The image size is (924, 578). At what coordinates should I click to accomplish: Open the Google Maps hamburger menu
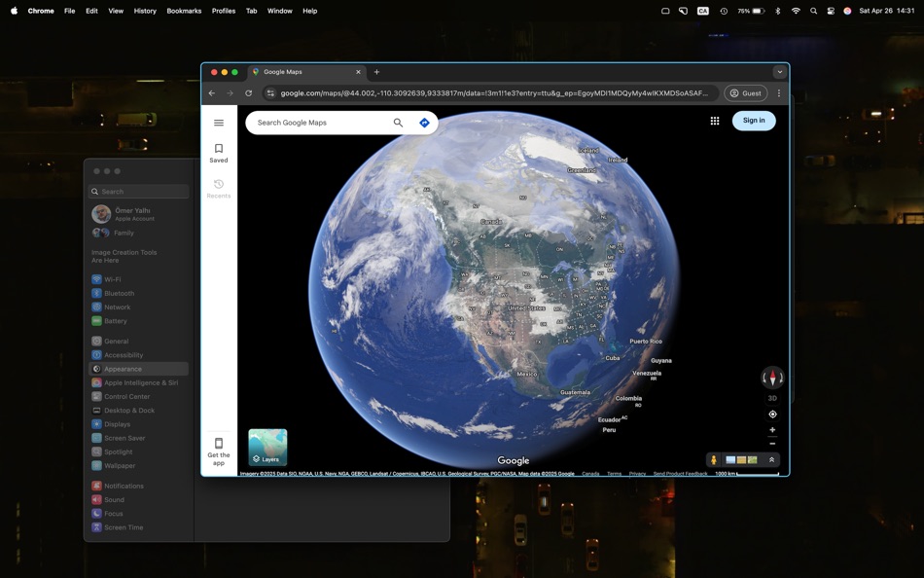tap(219, 123)
